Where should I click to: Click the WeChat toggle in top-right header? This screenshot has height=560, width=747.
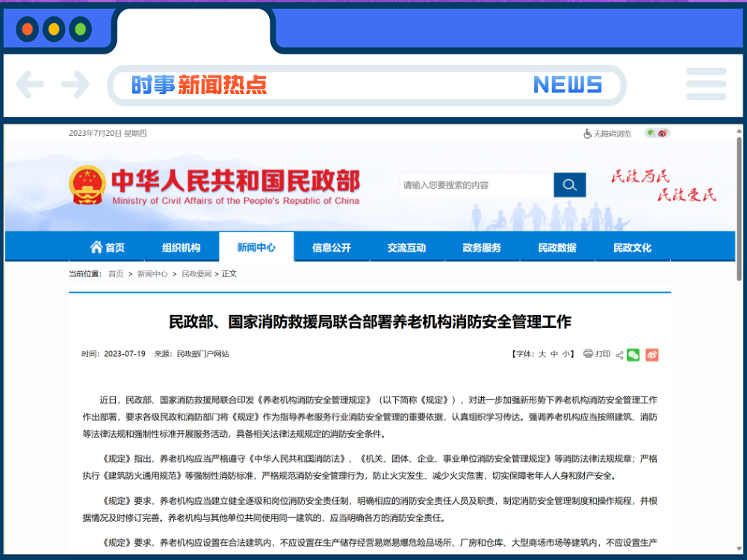[651, 133]
